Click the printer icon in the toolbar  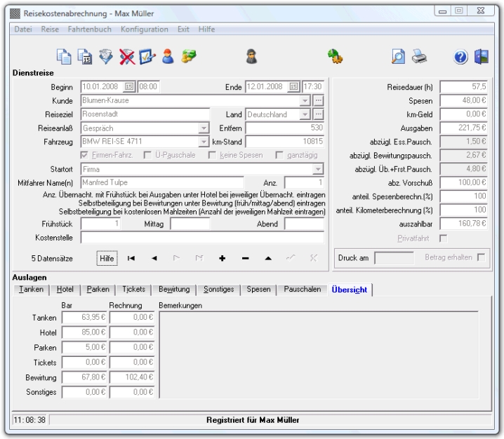click(419, 58)
